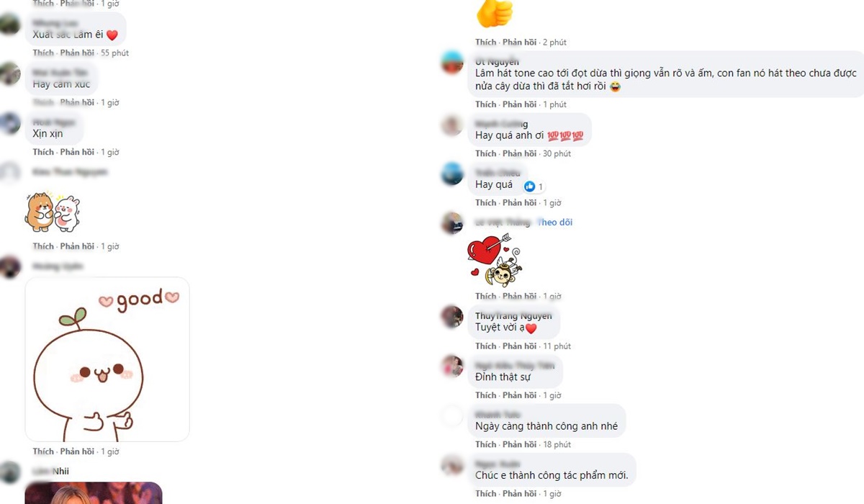Click the "11 phút" timestamp link
The height and width of the screenshot is (504, 864).
click(557, 346)
